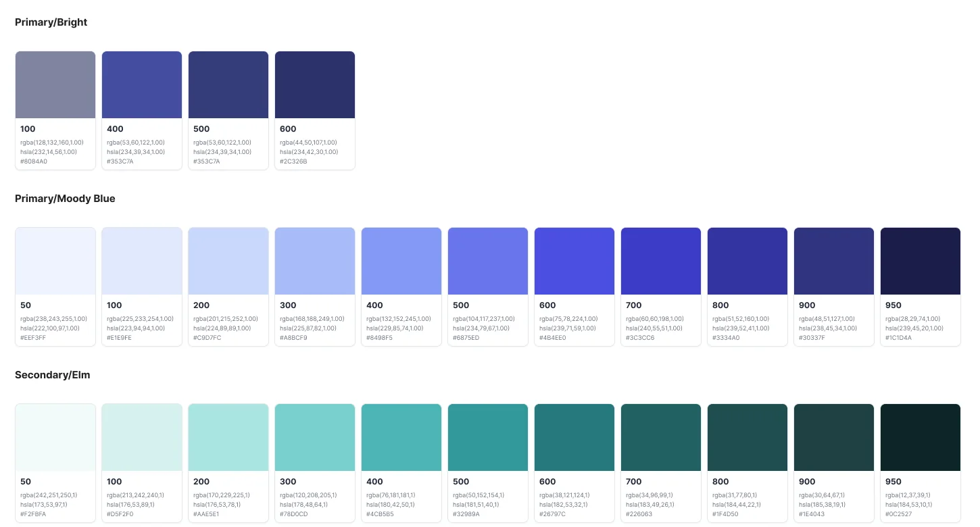The height and width of the screenshot is (527, 980).
Task: Select the Moody Blue 800 color swatch
Action: click(x=748, y=261)
